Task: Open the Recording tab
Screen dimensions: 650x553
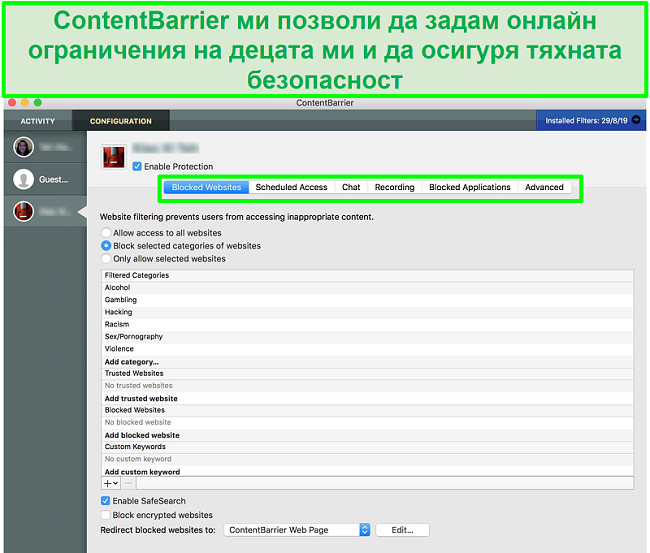Action: coord(395,187)
